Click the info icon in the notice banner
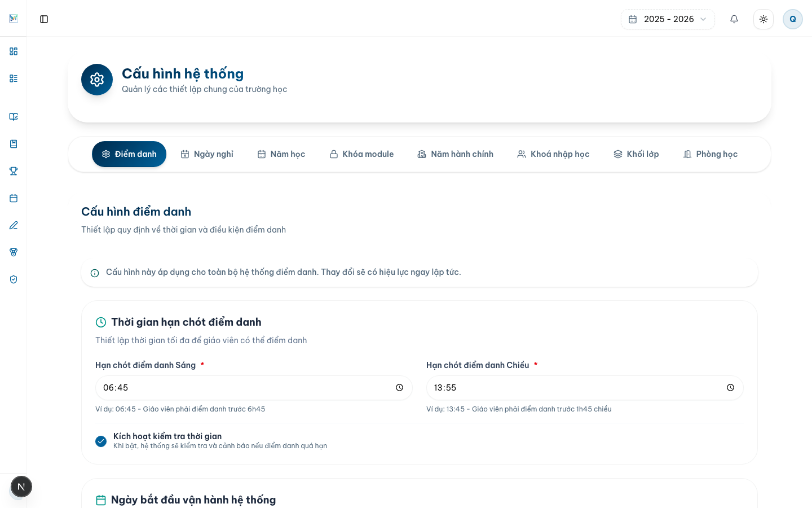812x508 pixels. (x=95, y=273)
